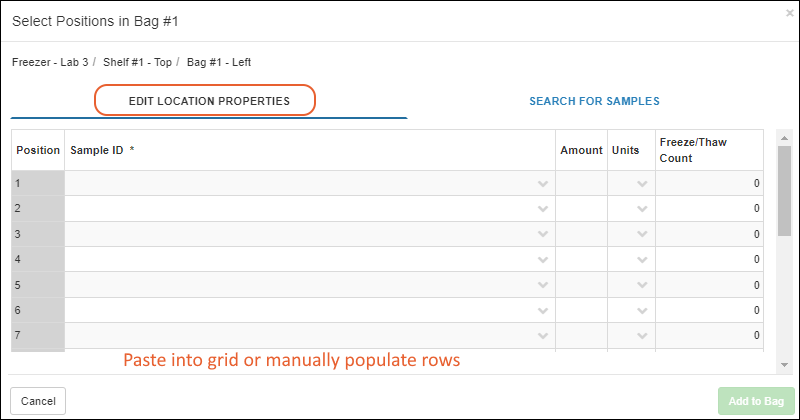
Task: Click the scrollbar down arrow
Action: 784,365
